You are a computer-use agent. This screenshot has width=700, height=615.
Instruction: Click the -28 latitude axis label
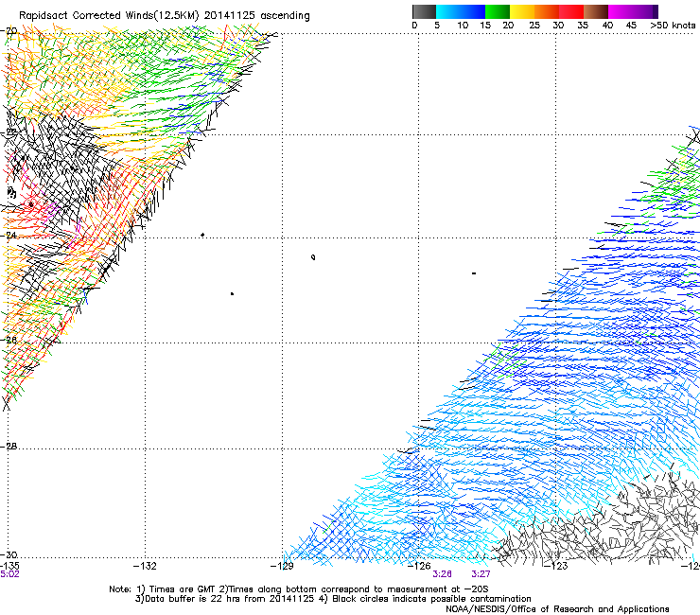point(9,447)
